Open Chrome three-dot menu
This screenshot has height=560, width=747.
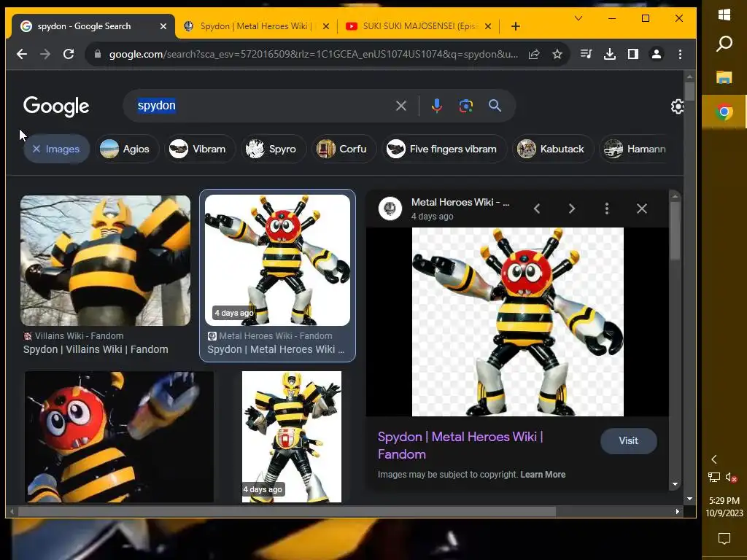click(x=680, y=54)
